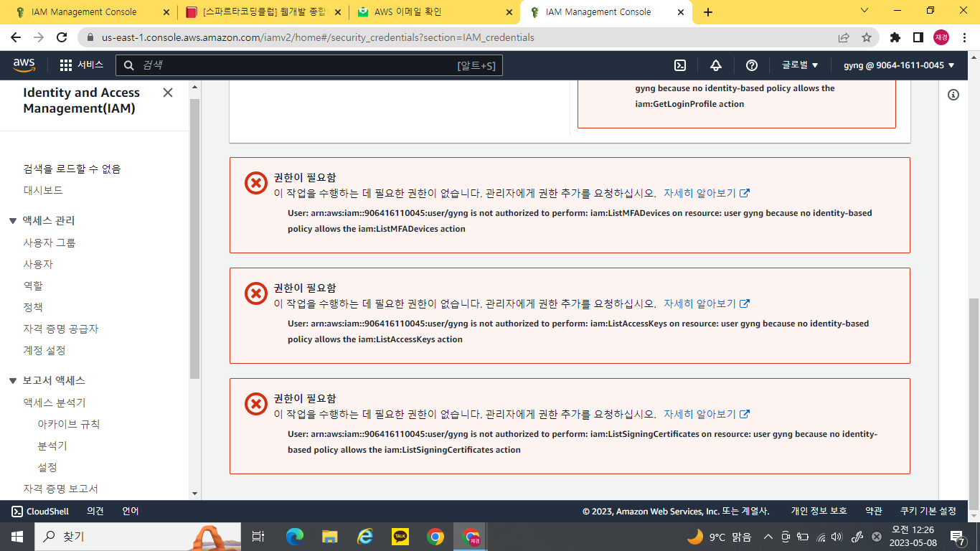Bookmark this page with star icon
The image size is (980, 551).
(867, 37)
